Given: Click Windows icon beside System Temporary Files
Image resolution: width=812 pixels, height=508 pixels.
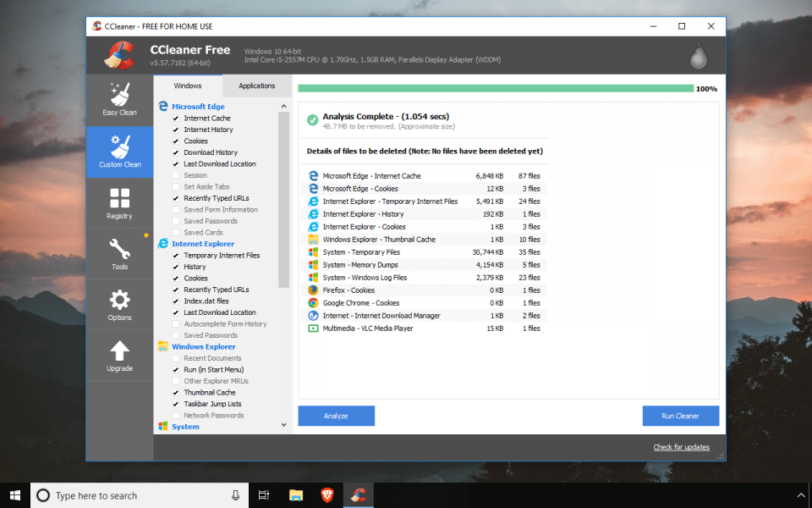Looking at the screenshot, I should click(313, 252).
